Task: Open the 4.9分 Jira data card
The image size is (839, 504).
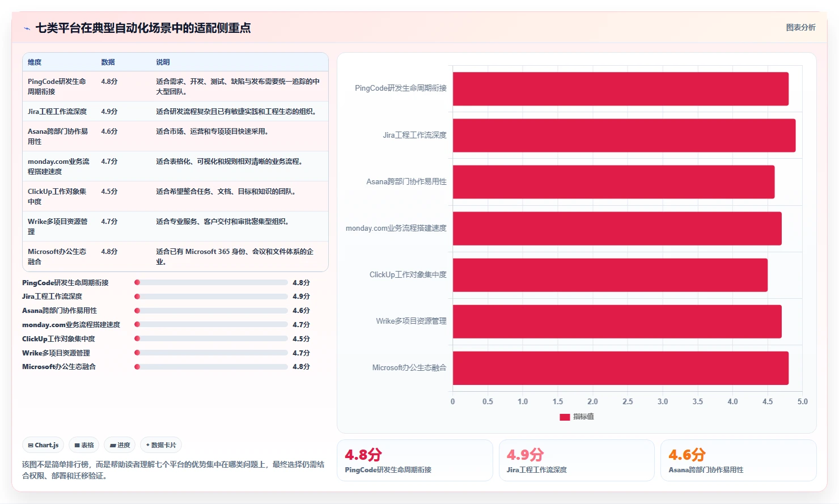Action: point(577,460)
